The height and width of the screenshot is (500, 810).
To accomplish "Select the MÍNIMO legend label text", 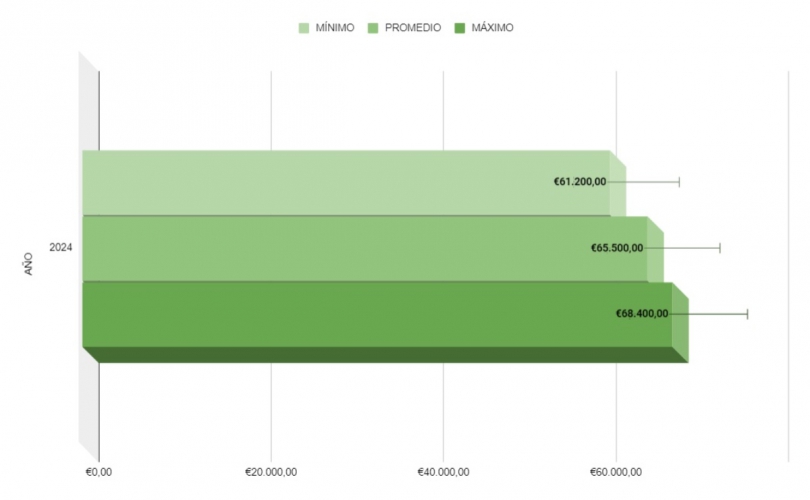I will 335,28.
